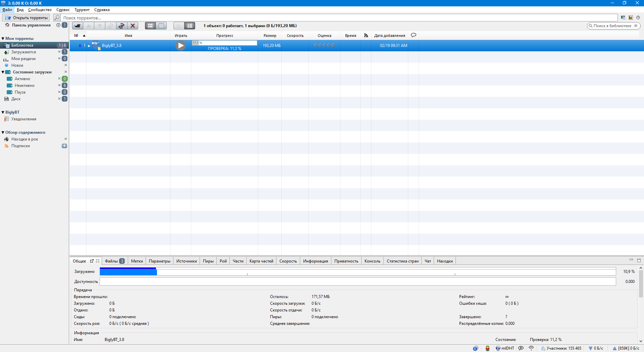Open settings via top-right gear icon
The width and height of the screenshot is (644, 352).
click(638, 18)
